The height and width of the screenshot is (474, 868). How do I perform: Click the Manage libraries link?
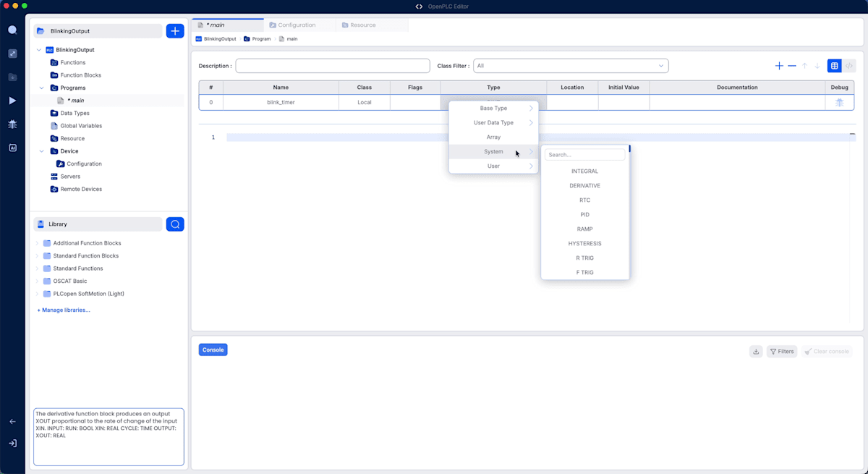coord(64,310)
